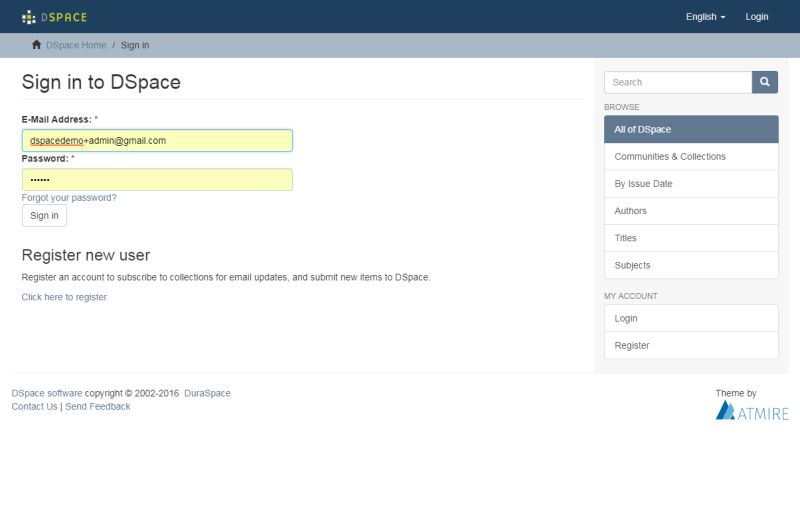
Task: Click the Sign in button
Action: coord(44,216)
